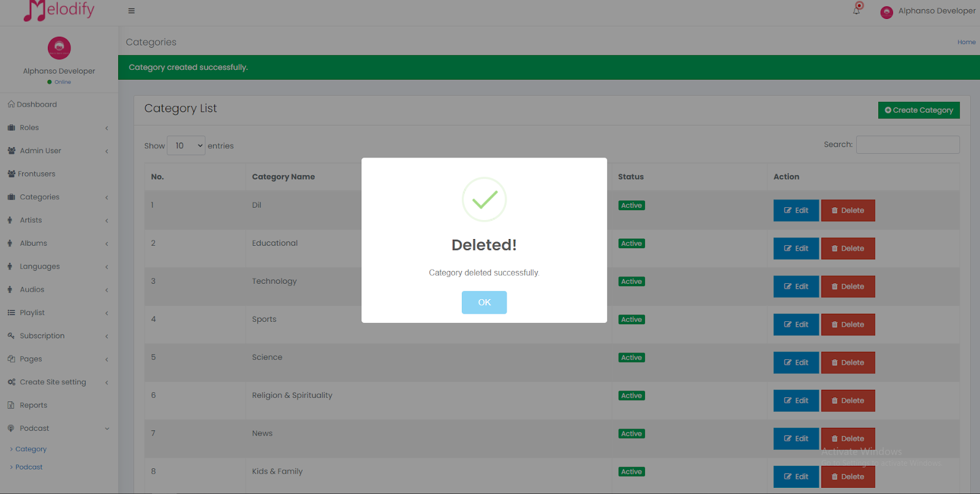Click OK in the Deleted dialog
The width and height of the screenshot is (980, 494).
click(x=484, y=302)
